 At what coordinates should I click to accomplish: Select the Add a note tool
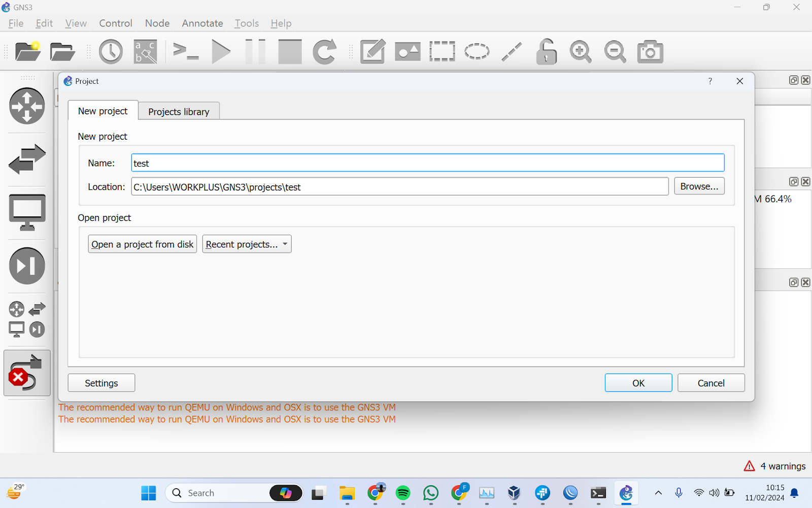point(373,51)
